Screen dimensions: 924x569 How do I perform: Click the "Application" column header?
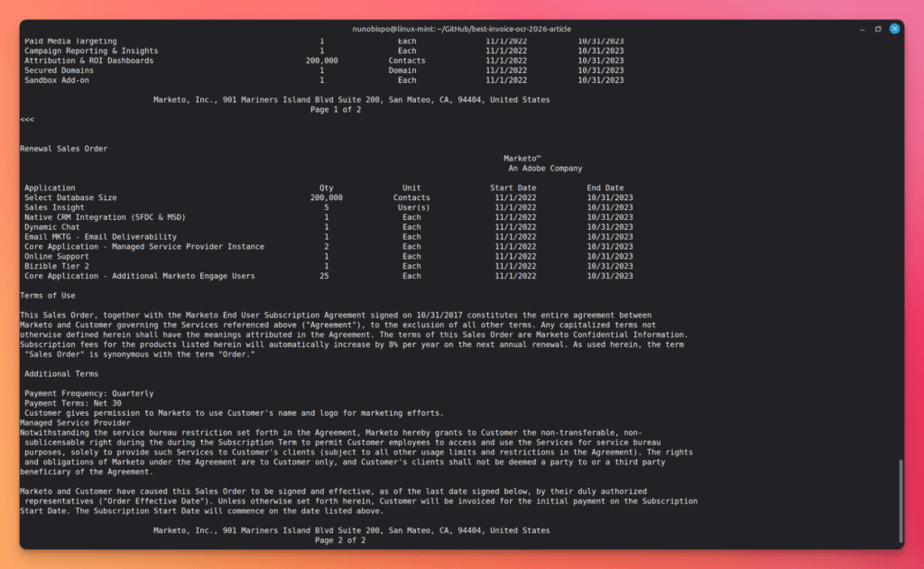click(50, 188)
